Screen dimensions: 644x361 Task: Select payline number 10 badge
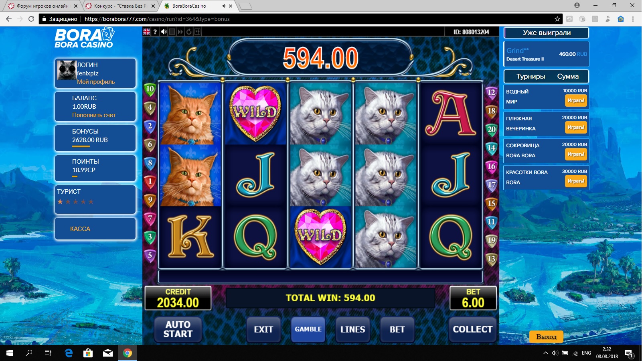[150, 89]
